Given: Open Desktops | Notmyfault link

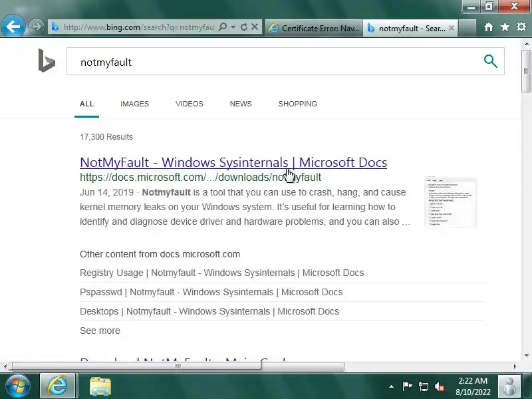Looking at the screenshot, I should point(209,311).
